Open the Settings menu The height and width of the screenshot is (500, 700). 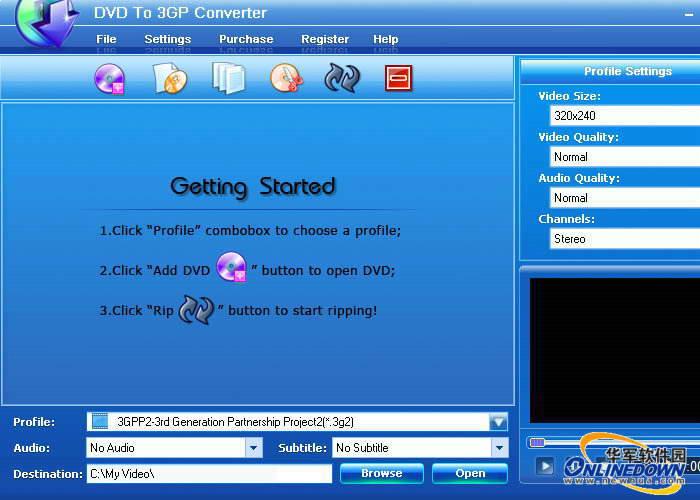coord(167,39)
